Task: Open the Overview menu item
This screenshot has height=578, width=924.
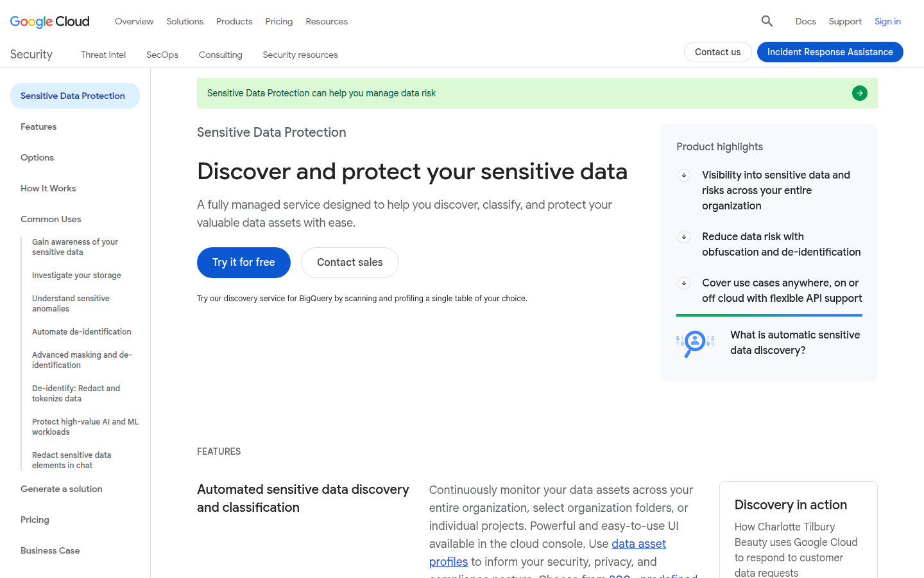Action: click(x=134, y=21)
